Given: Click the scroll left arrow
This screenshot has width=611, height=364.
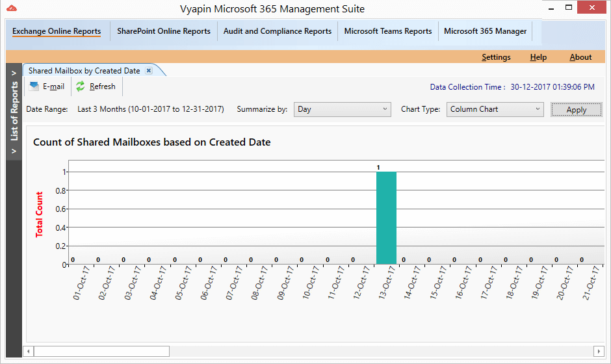Looking at the screenshot, I should 28,351.
